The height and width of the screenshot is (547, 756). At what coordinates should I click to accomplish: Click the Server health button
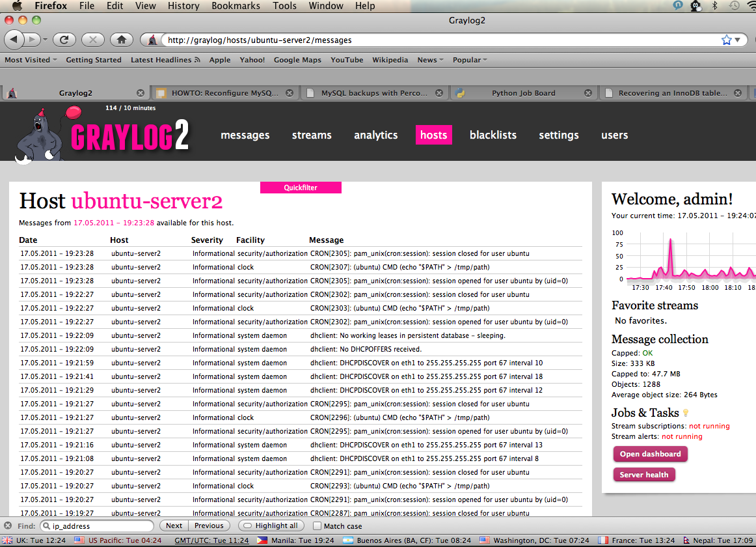(x=643, y=475)
